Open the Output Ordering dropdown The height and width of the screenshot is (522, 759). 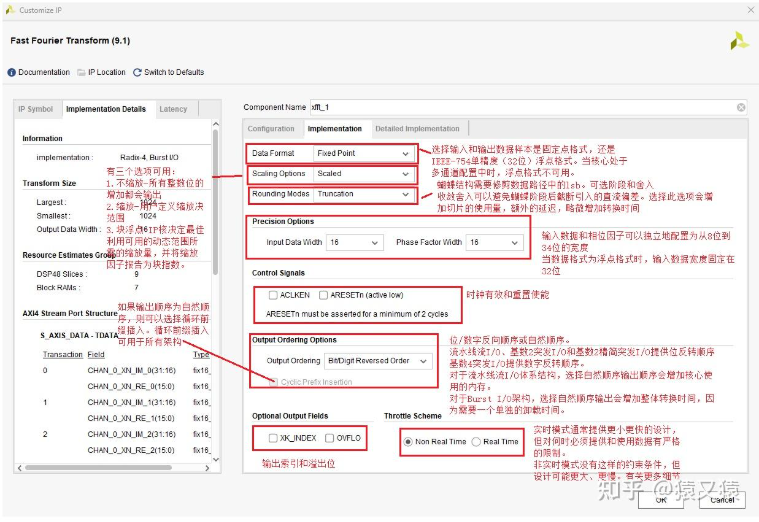coord(378,361)
